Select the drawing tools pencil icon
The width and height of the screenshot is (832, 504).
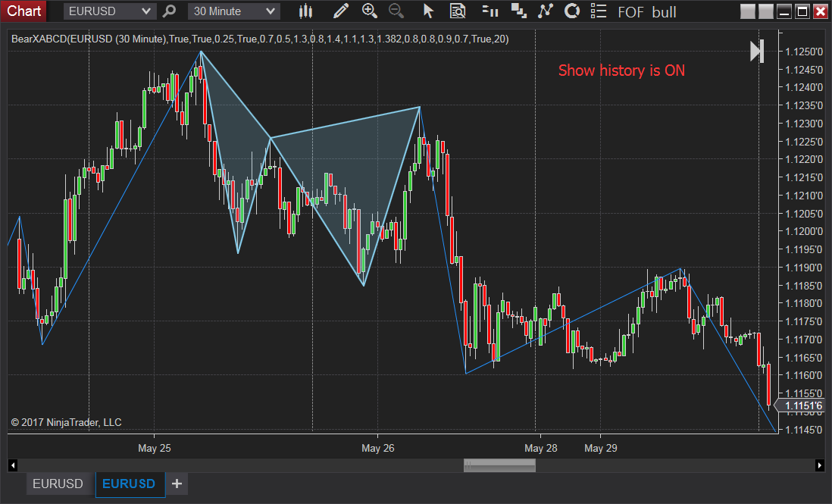[x=340, y=11]
